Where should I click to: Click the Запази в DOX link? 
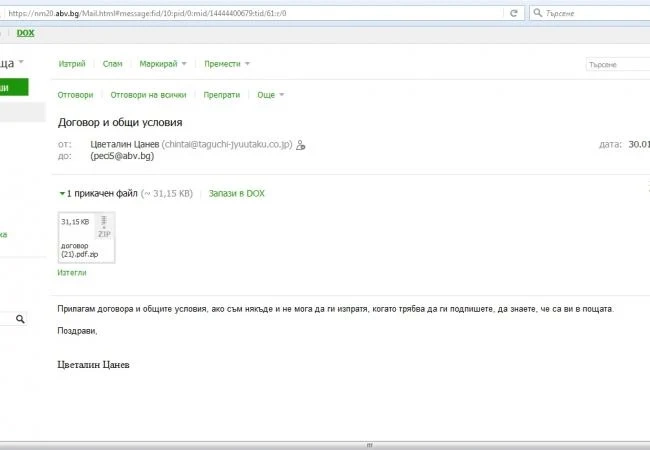coord(237,194)
